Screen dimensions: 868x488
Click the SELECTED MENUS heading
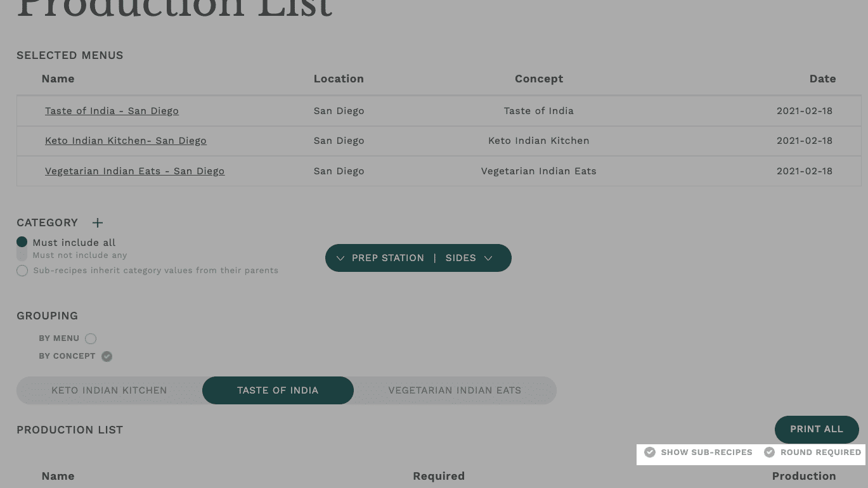pyautogui.click(x=70, y=55)
